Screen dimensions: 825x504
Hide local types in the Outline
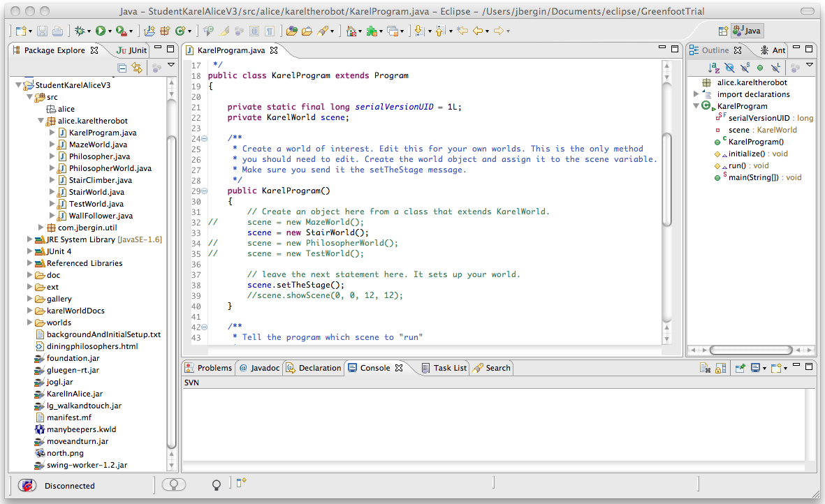point(775,67)
